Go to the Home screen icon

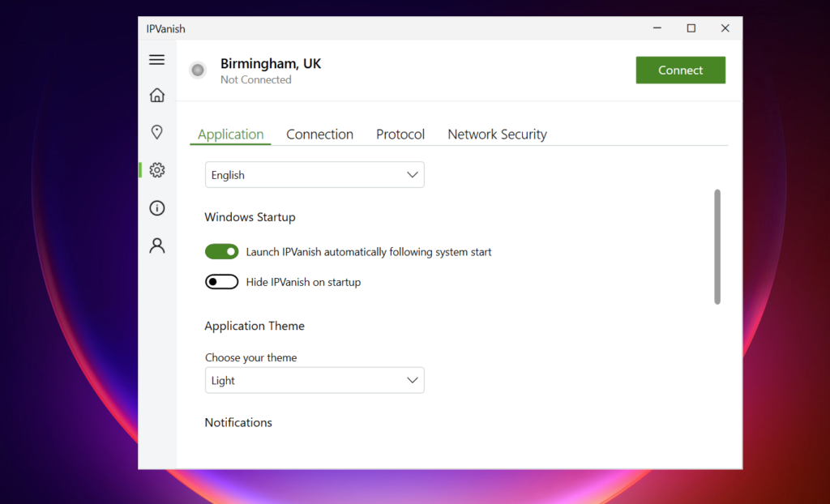click(156, 96)
